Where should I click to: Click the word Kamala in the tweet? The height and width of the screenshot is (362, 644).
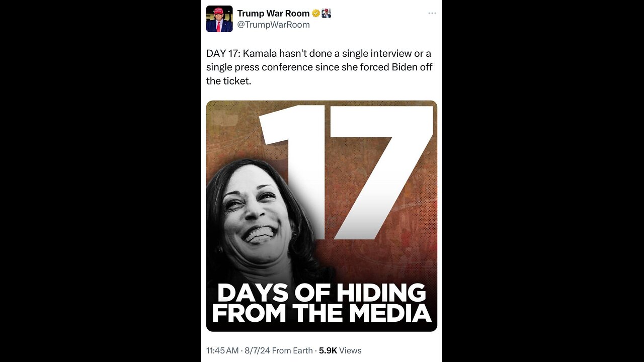[265, 53]
